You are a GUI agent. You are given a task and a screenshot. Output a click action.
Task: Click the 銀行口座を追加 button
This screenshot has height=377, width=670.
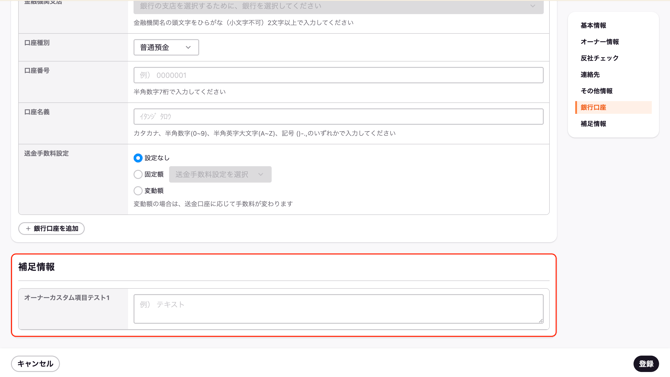[x=51, y=229]
